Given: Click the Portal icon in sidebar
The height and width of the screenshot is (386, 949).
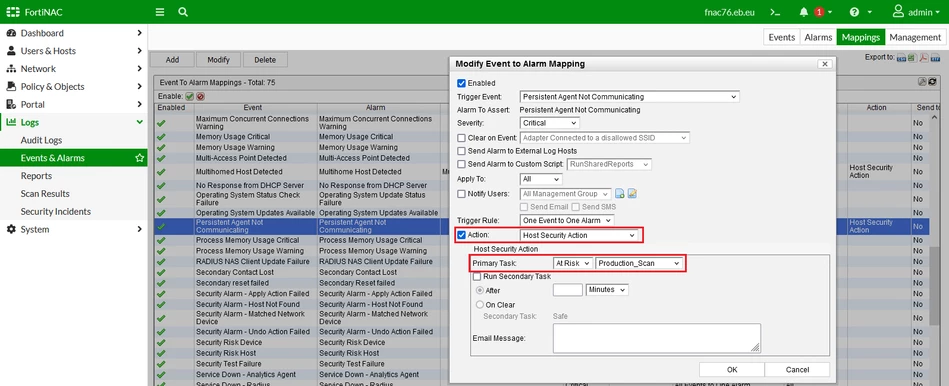Looking at the screenshot, I should [11, 105].
